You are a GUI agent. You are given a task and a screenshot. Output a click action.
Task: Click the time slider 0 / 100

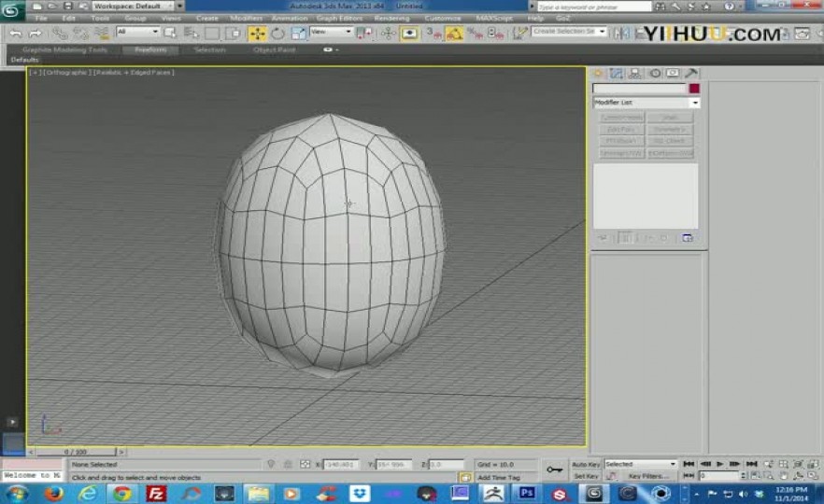[x=76, y=452]
